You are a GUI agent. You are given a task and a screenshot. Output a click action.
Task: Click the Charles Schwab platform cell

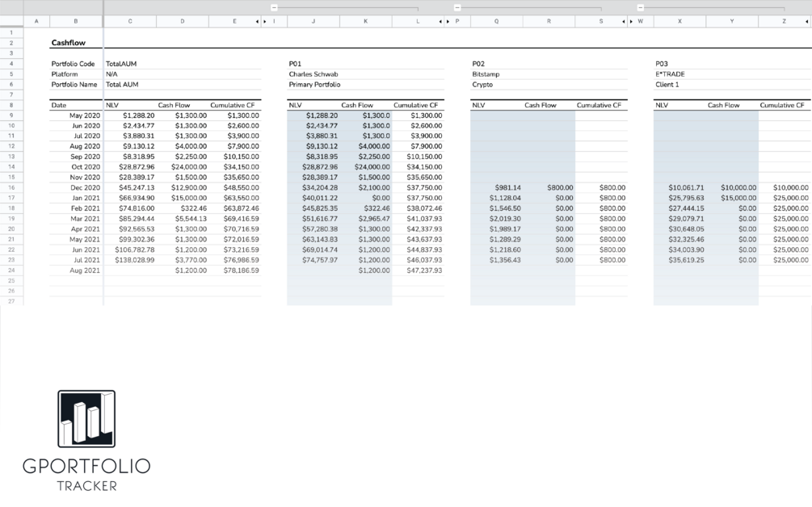click(x=313, y=74)
